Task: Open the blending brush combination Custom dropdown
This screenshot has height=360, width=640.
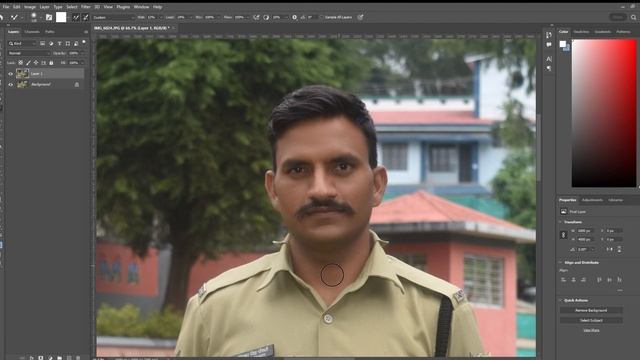Action: coord(113,18)
